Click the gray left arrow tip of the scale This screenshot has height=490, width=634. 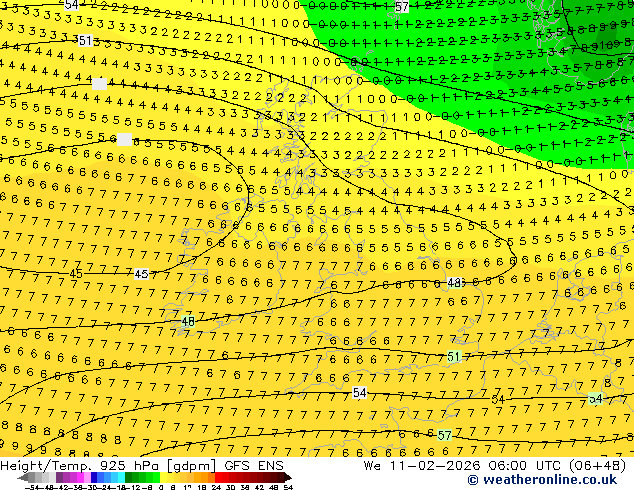tap(22, 477)
